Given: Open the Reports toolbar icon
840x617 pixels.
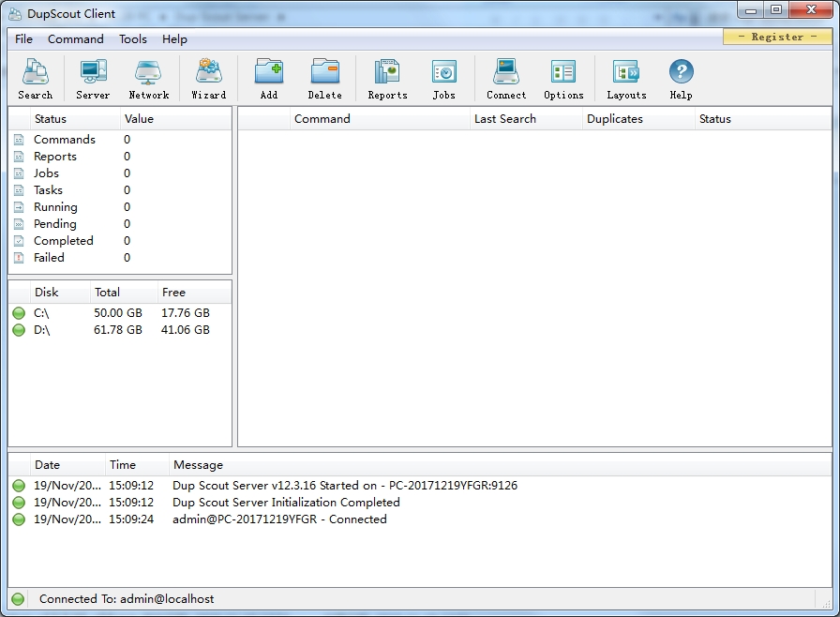Looking at the screenshot, I should [387, 79].
